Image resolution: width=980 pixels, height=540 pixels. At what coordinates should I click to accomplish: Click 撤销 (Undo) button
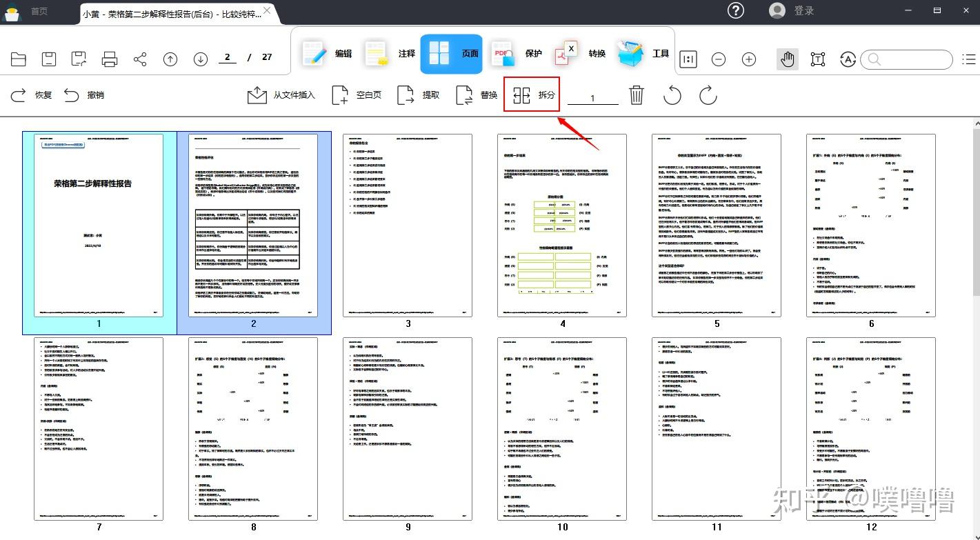pos(84,95)
